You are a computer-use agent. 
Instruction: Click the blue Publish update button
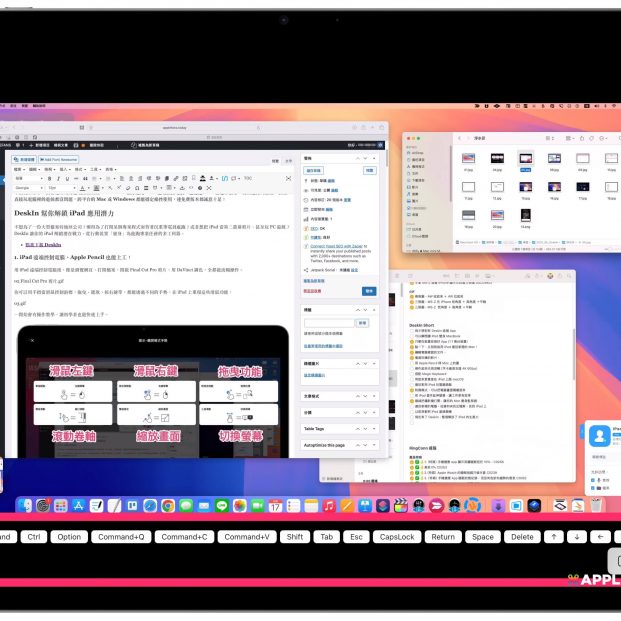369,290
